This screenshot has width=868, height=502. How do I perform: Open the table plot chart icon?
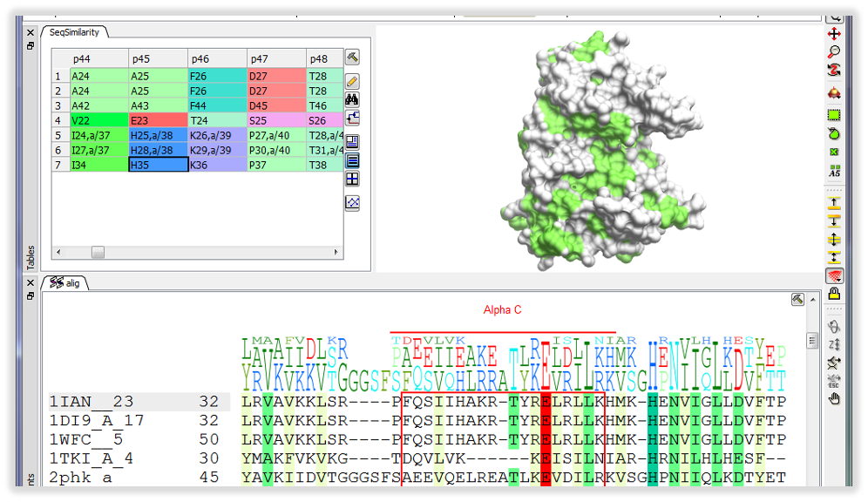(352, 202)
